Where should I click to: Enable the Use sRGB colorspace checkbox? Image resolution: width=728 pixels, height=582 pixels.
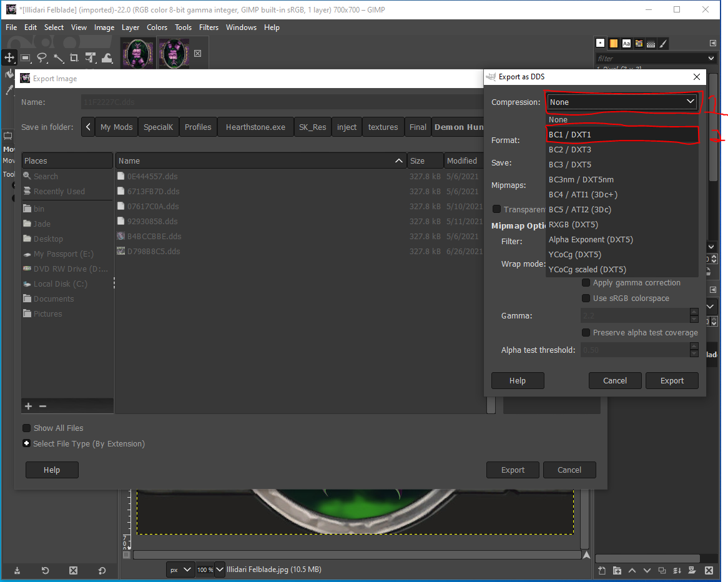click(x=586, y=298)
